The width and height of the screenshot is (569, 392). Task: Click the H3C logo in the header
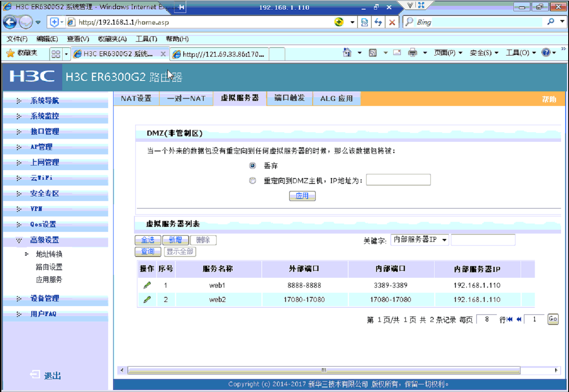coord(32,76)
